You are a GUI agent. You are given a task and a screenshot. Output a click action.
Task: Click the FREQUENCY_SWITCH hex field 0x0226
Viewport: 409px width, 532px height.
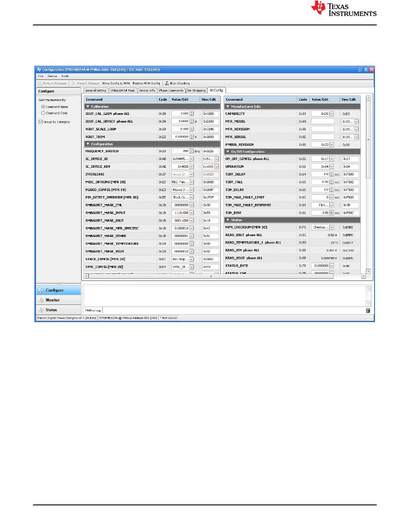point(211,151)
